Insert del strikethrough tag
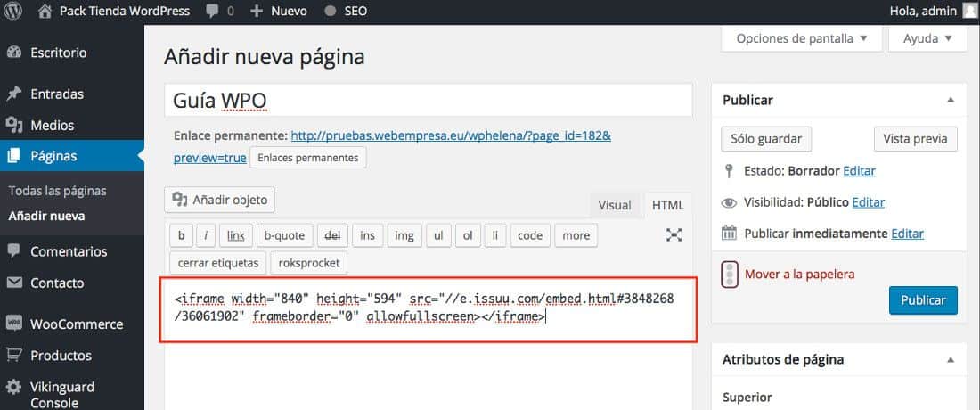The image size is (980, 410). (x=332, y=235)
